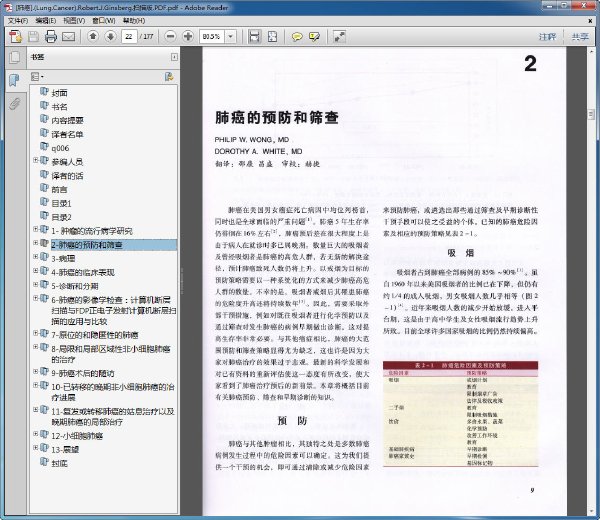Select the 内容提要 bookmark
The width and height of the screenshot is (600, 520).
point(67,121)
